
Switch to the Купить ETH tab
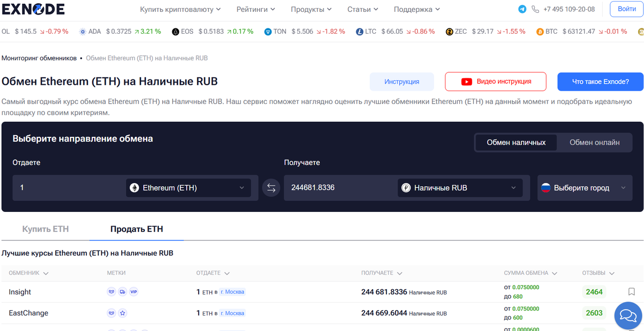pyautogui.click(x=46, y=229)
